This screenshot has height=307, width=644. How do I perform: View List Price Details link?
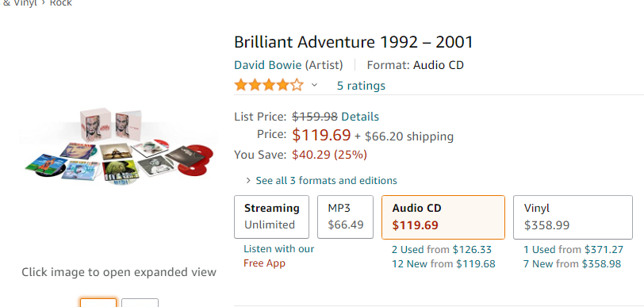click(360, 117)
